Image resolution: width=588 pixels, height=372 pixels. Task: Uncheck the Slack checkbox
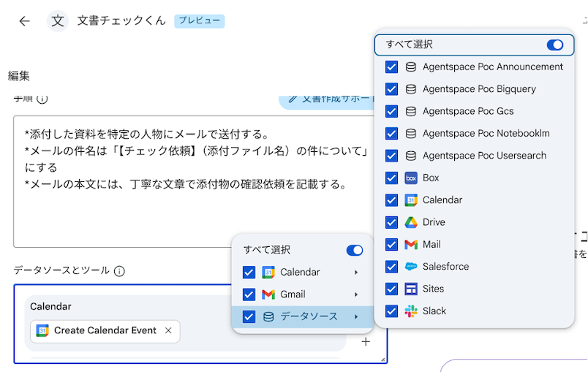(x=391, y=311)
